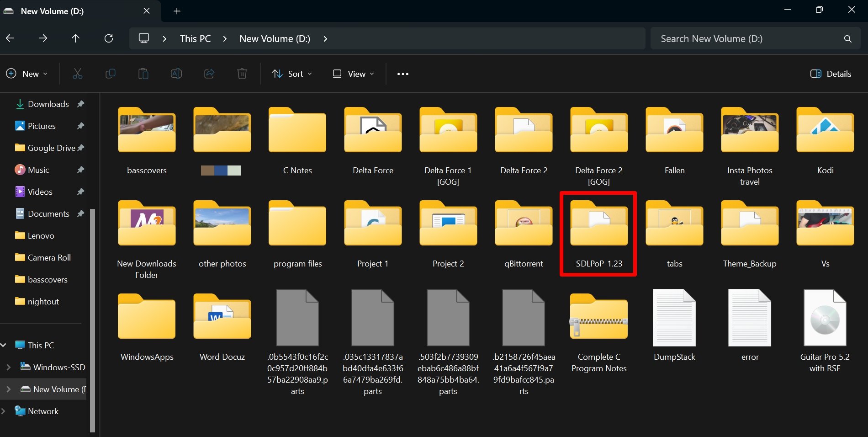
Task: Close the New Volume (D:) tab
Action: point(147,11)
